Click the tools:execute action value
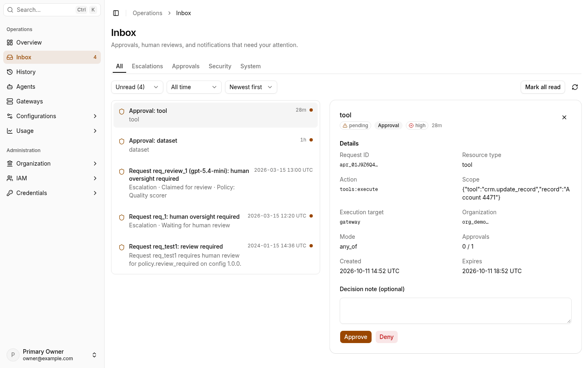588x368 pixels. point(359,189)
